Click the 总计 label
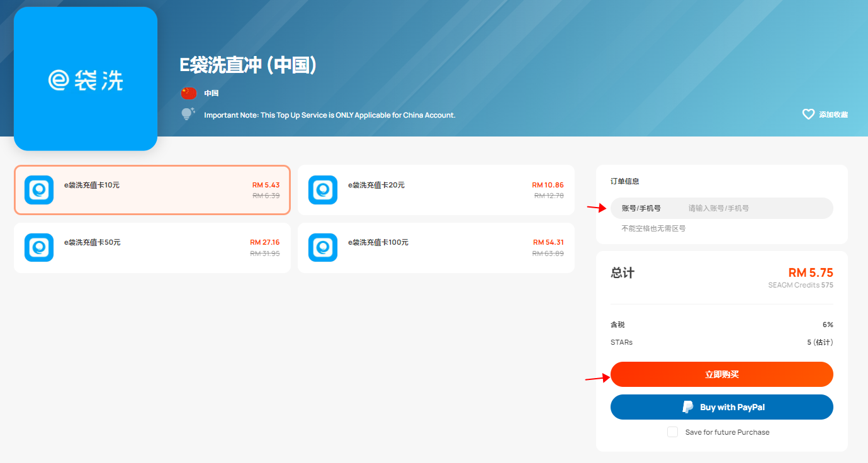Screen dimensions: 868x463 pyautogui.click(x=623, y=273)
